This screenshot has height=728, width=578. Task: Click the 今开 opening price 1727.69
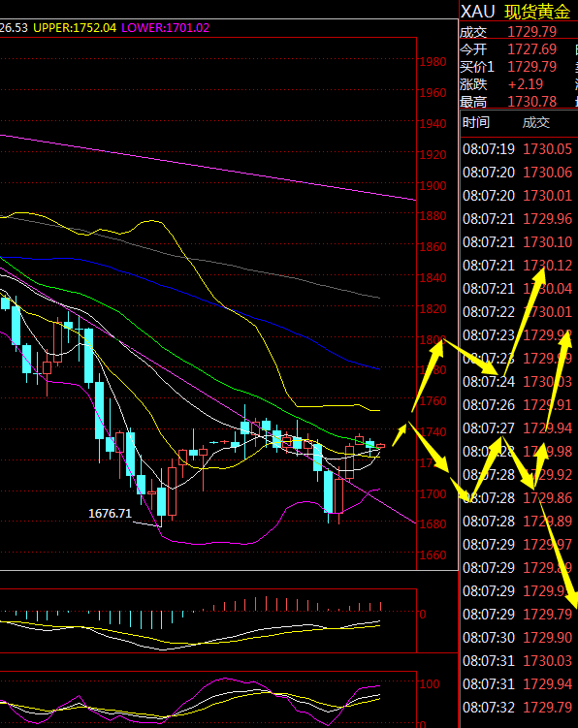coord(532,49)
